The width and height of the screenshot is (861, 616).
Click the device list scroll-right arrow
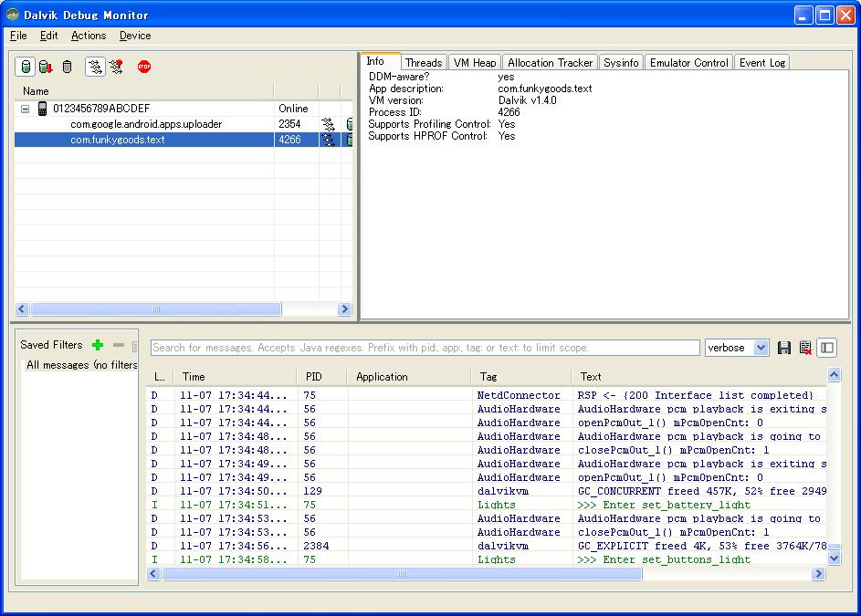coord(345,309)
